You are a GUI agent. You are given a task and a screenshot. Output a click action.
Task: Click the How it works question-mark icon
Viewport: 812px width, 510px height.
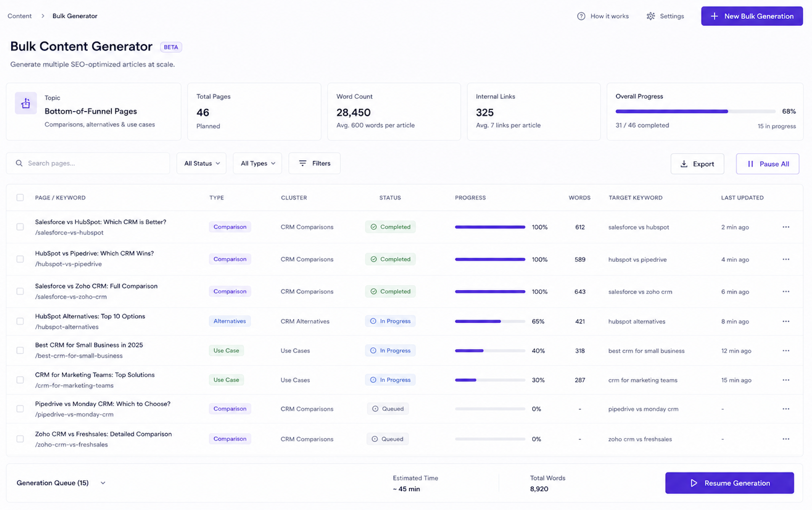coord(581,16)
